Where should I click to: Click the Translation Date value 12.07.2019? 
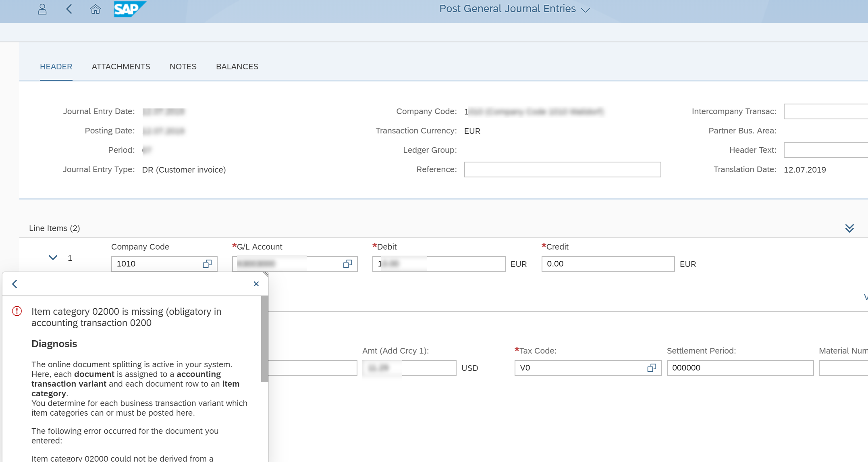click(x=805, y=170)
